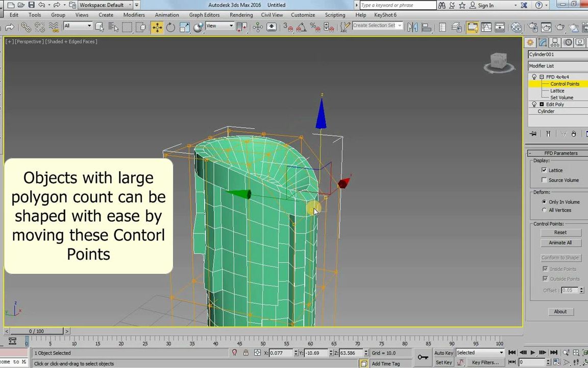Uncheck the Lattice display checkbox

(544, 170)
